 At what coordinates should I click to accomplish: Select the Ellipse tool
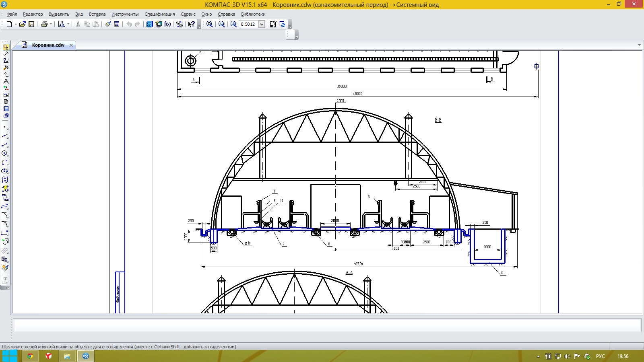point(5,171)
